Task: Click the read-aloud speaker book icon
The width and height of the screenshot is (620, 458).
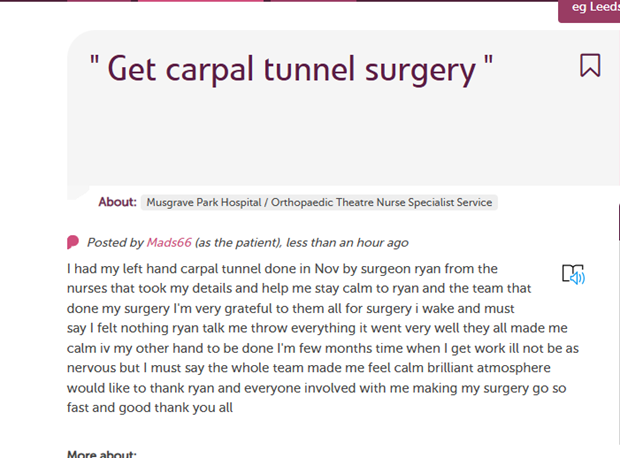Action: click(573, 275)
